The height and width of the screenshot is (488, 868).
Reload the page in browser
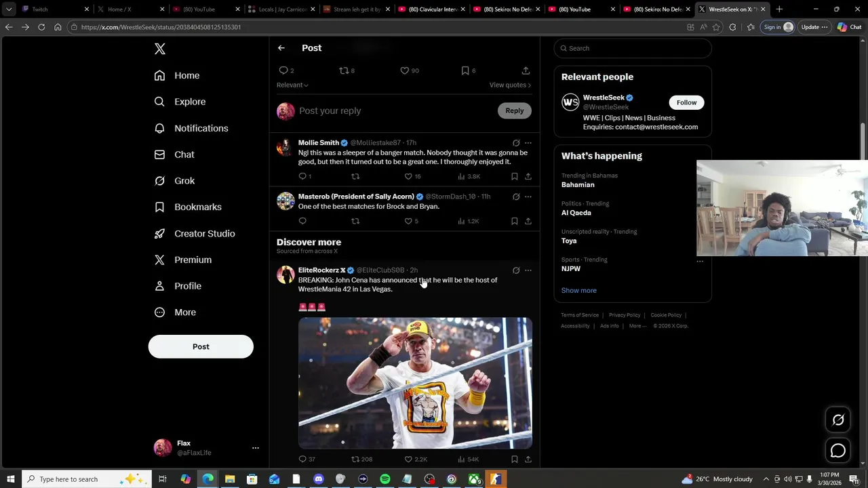[x=41, y=27]
